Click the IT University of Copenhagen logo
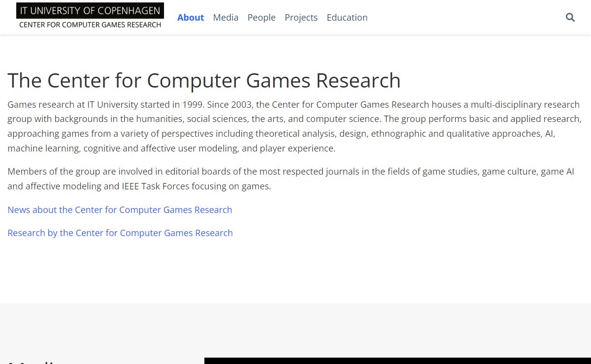 coord(90,16)
